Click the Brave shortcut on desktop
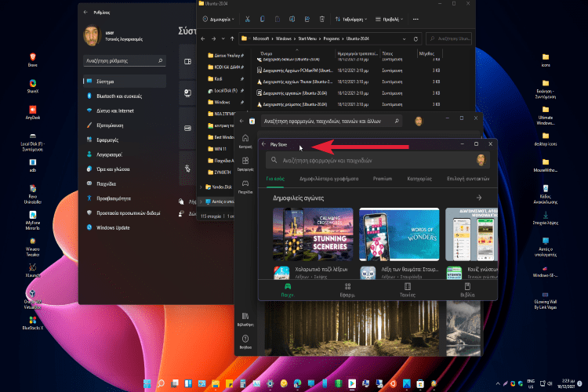 33,60
